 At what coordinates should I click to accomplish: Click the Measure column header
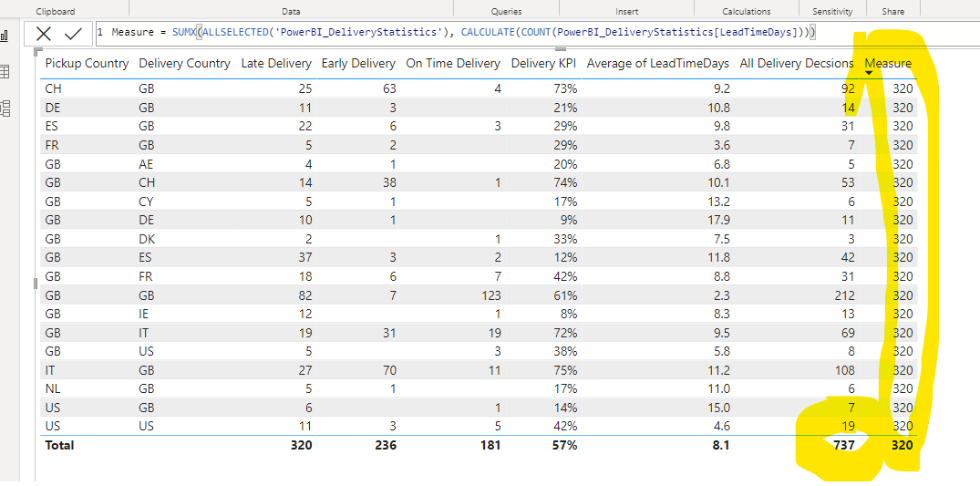888,63
